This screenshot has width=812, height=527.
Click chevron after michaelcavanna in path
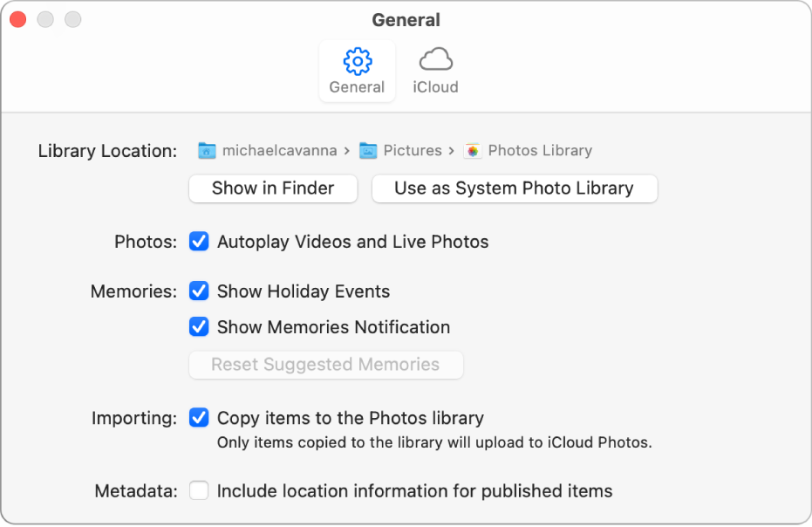tap(347, 151)
